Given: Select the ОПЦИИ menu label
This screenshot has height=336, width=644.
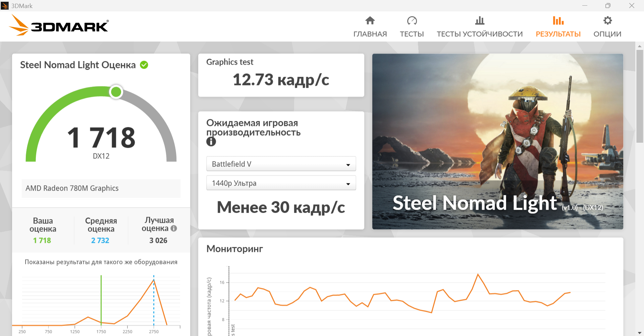Looking at the screenshot, I should pos(607,34).
